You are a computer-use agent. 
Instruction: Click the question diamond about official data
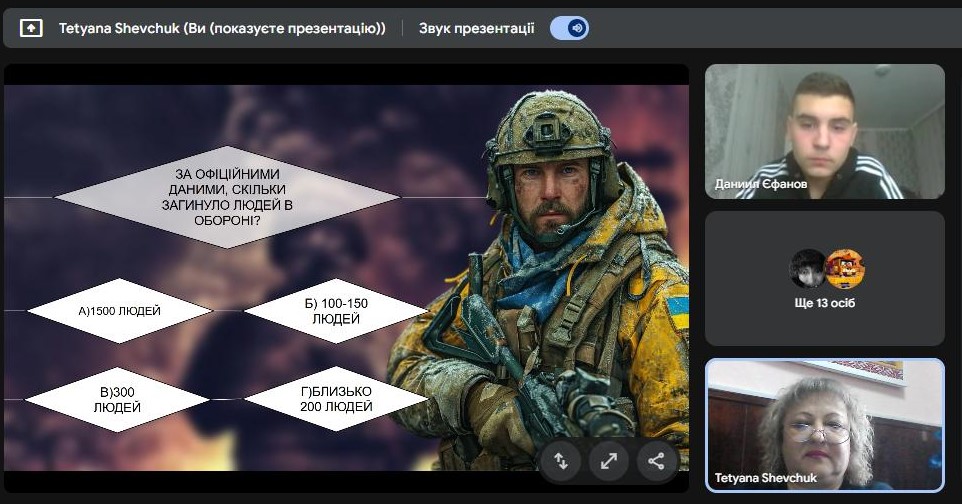tap(225, 197)
